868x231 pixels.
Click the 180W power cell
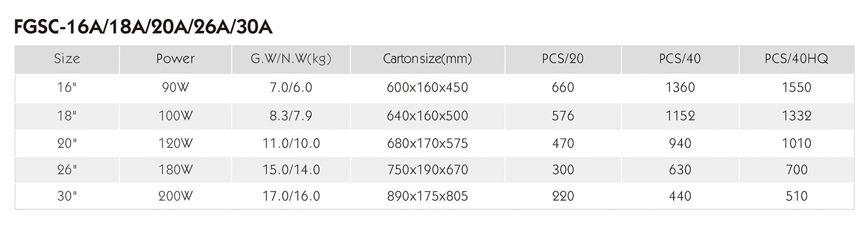175,170
